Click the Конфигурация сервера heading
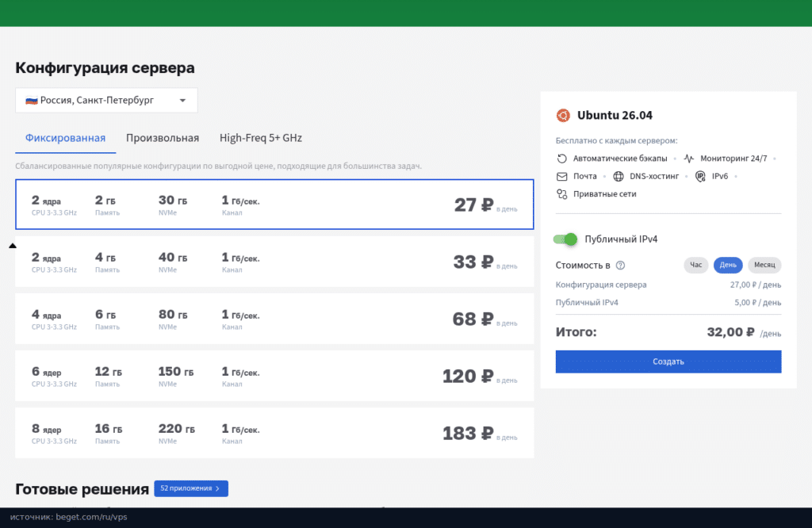 click(x=105, y=68)
